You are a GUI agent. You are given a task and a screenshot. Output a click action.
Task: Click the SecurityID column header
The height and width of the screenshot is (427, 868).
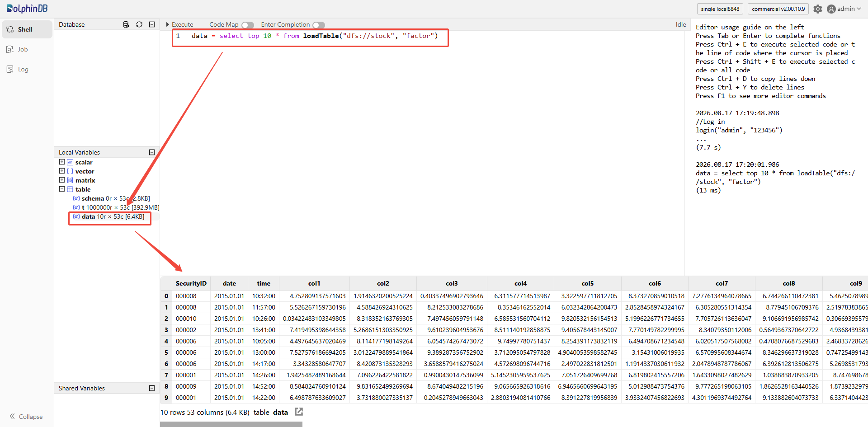point(191,283)
